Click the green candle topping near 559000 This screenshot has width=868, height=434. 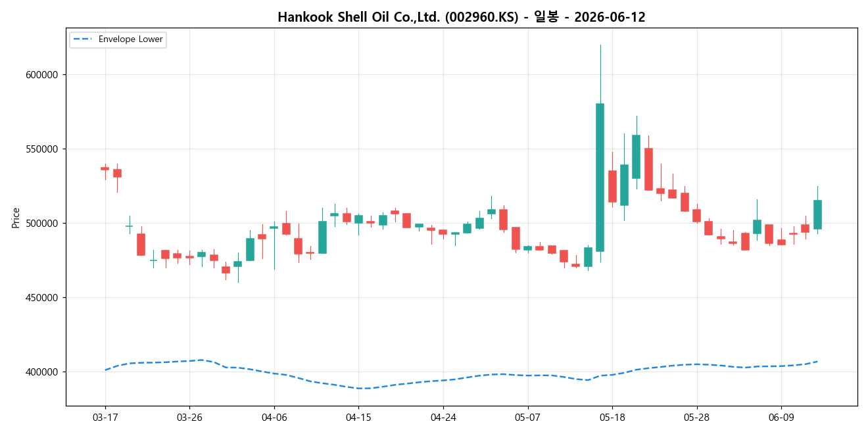pos(636,157)
